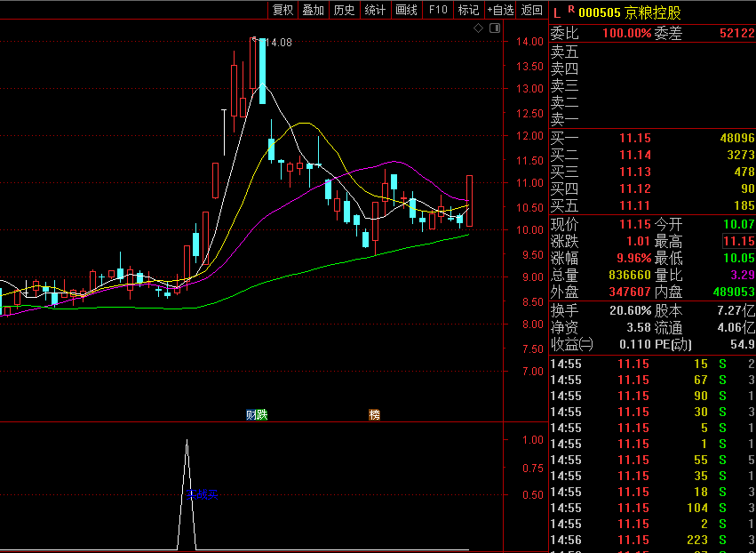The image size is (756, 553).
Task: Click the 涨幅 value 9.96%
Action: point(634,258)
